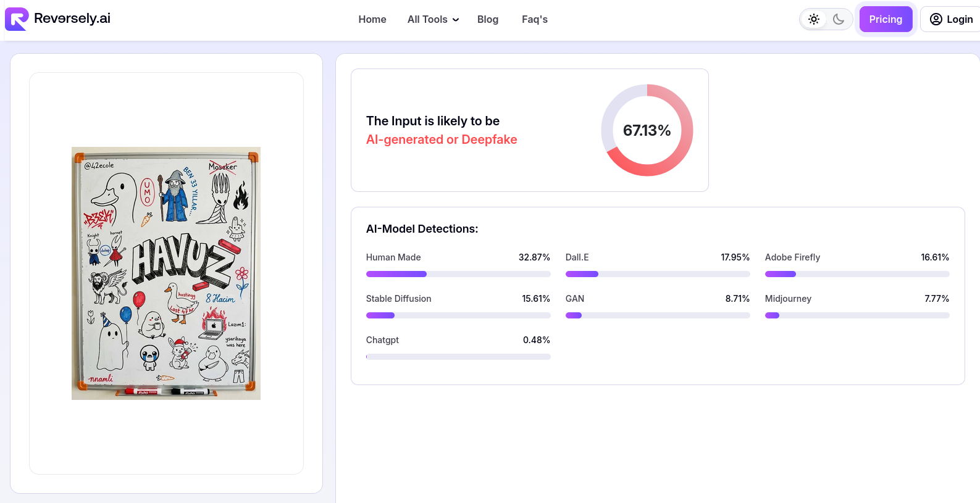980x503 pixels.
Task: Click the Reversely.ai brand name text
Action: coord(72,19)
